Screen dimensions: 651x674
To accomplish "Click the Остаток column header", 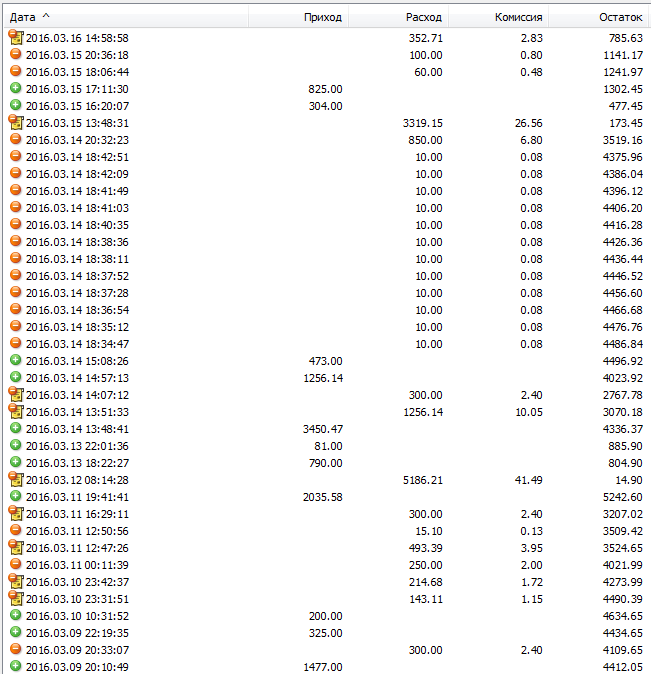I will [x=600, y=17].
